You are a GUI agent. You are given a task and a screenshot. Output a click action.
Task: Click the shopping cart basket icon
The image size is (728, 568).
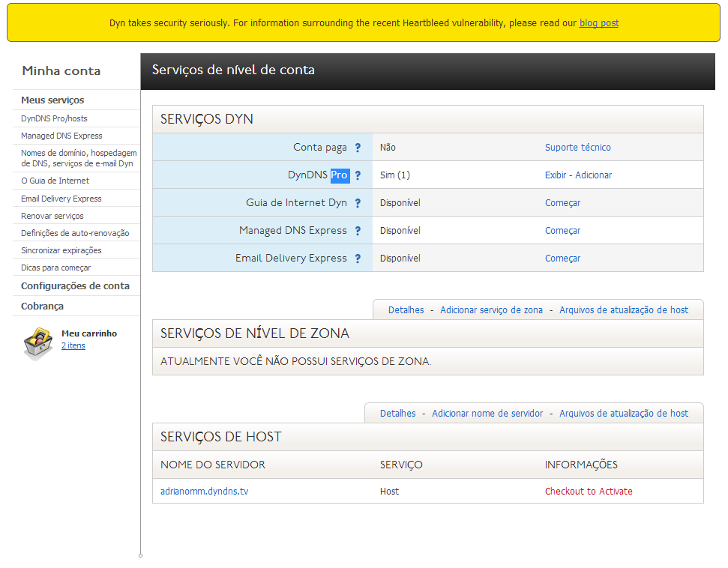tap(38, 344)
